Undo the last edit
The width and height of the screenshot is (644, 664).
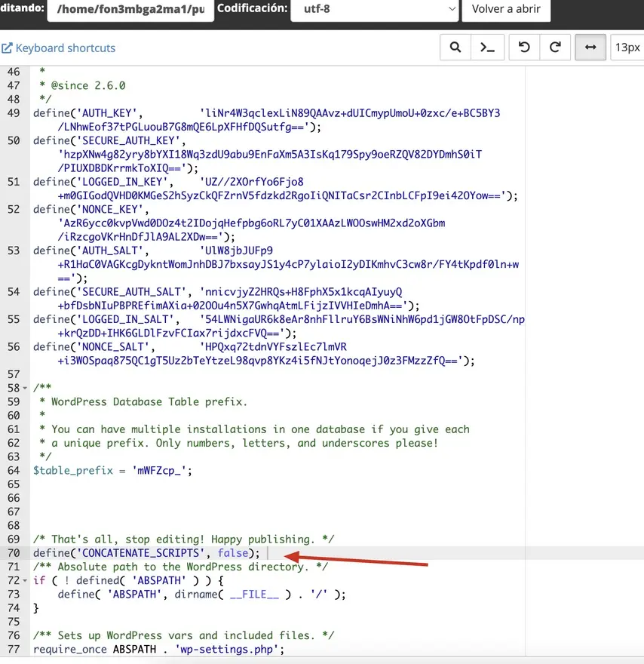(524, 48)
